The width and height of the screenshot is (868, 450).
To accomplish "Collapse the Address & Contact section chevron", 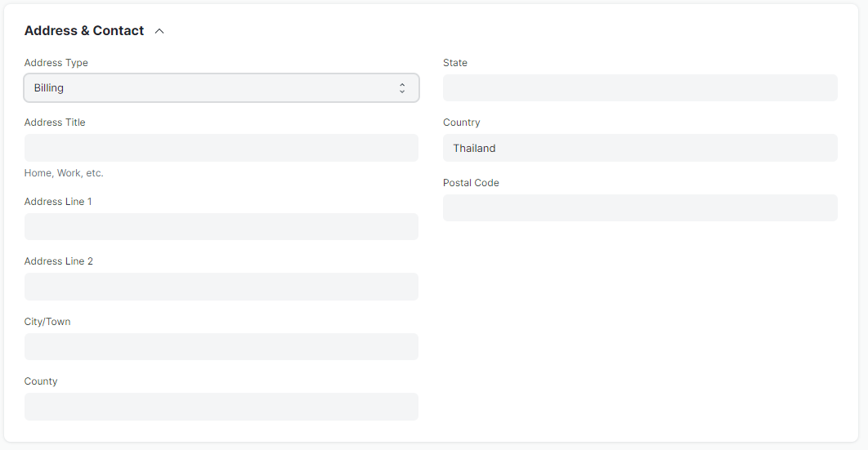I will [159, 31].
